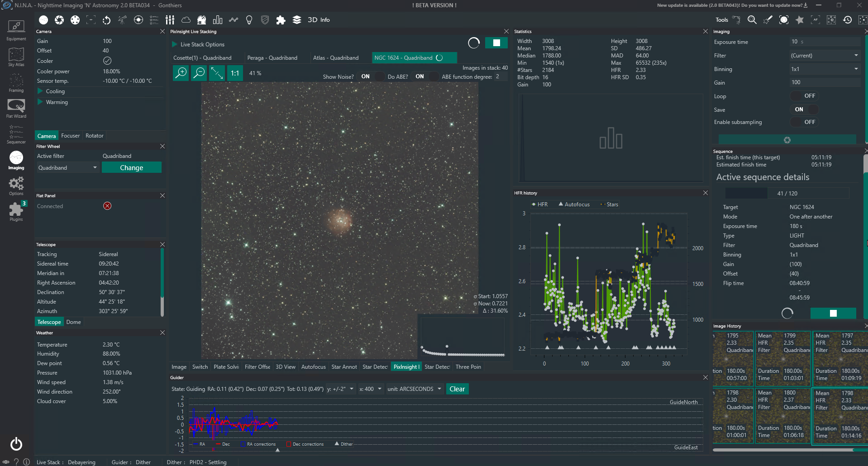Viewport: 868px width, 466px height.
Task: Toggle the Guider panel target icon
Action: (x=138, y=20)
